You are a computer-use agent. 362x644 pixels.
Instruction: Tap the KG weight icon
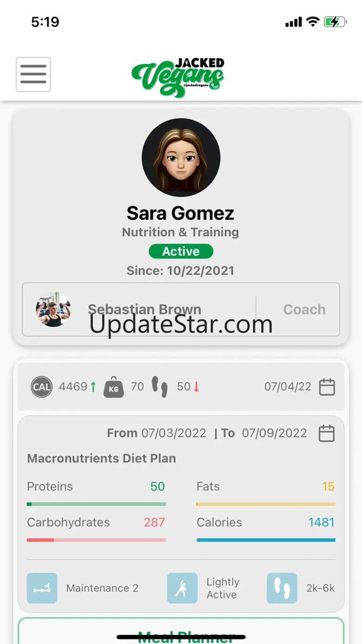point(114,387)
